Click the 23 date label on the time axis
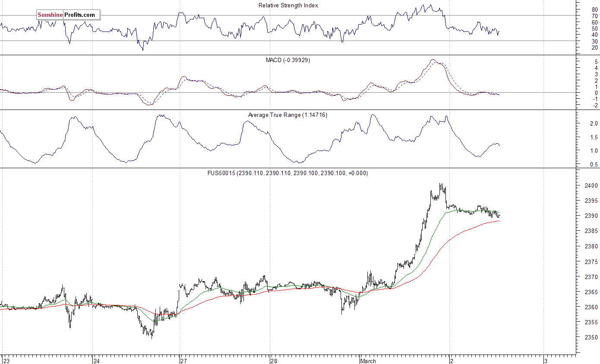The width and height of the screenshot is (600, 364). [6, 361]
